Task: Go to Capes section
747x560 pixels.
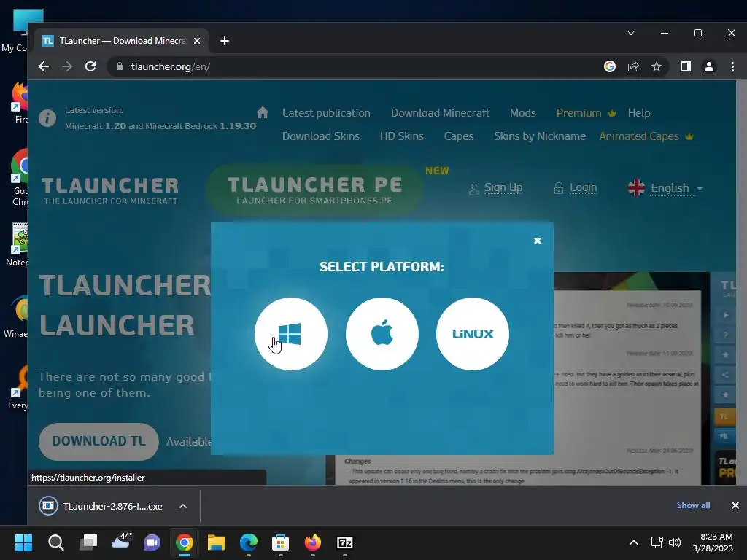Action: point(459,136)
